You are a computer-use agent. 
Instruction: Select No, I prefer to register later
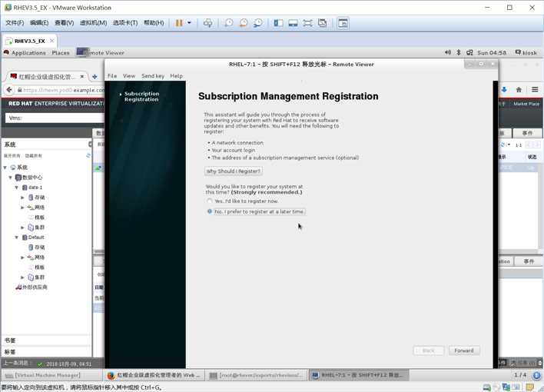click(210, 211)
